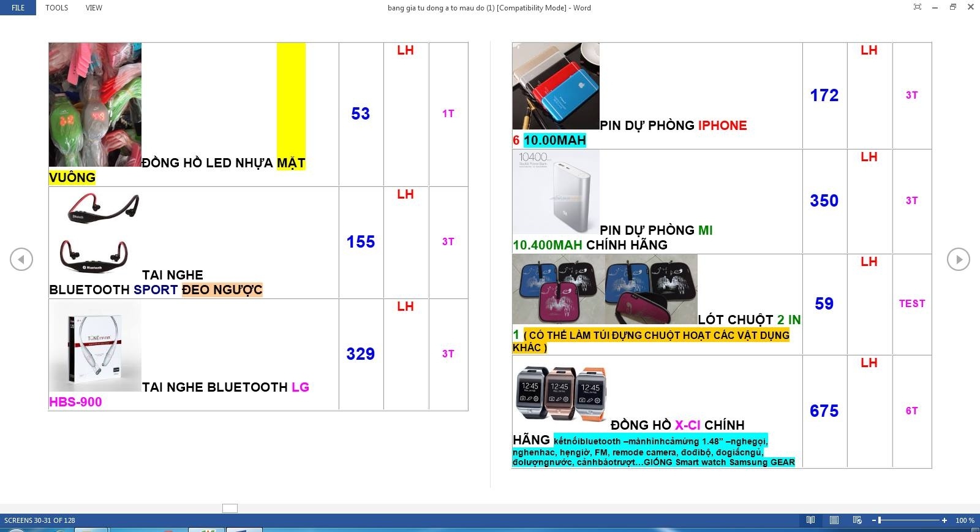Click the text 10.400MAH CHÍNH HÃNG
This screenshot has width=980, height=532.
click(x=590, y=245)
